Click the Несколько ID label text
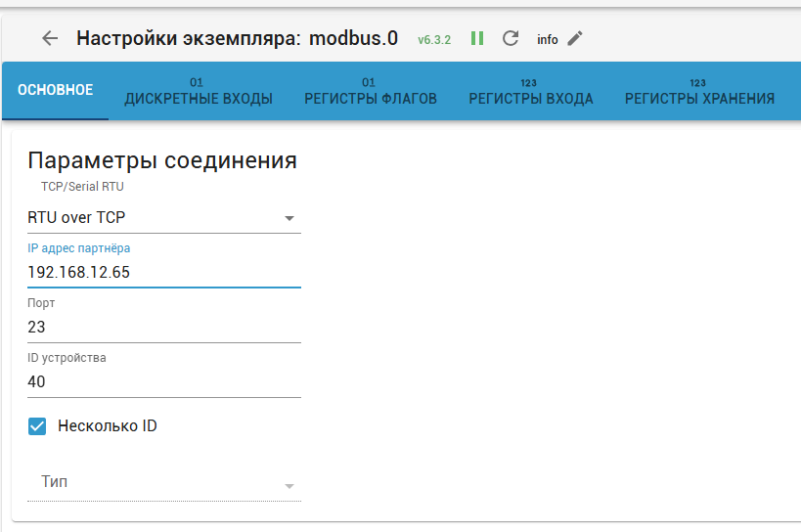801x532 pixels. [108, 426]
